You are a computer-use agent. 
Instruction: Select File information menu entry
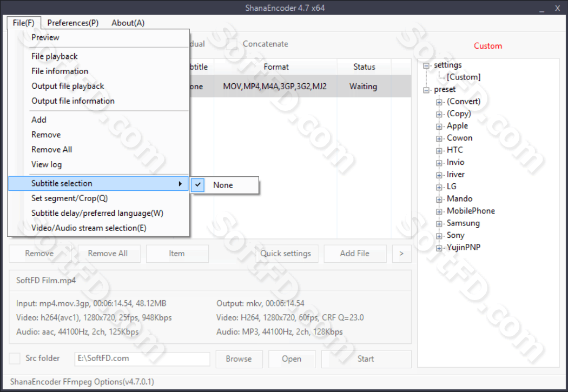click(x=98, y=71)
